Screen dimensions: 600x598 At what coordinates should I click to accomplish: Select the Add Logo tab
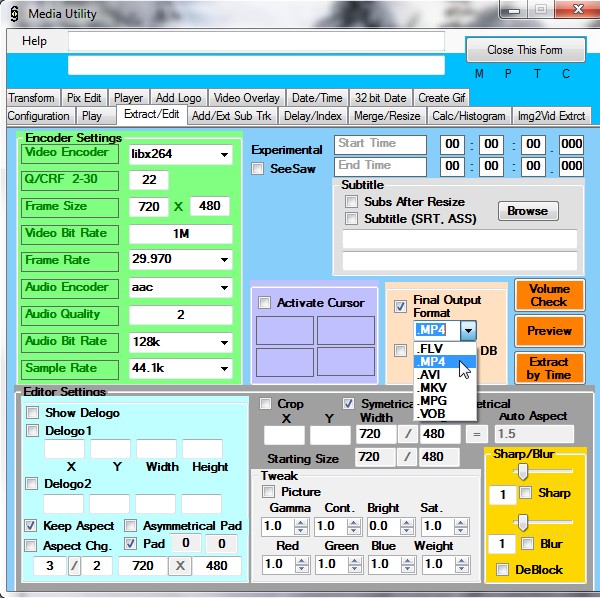(178, 98)
